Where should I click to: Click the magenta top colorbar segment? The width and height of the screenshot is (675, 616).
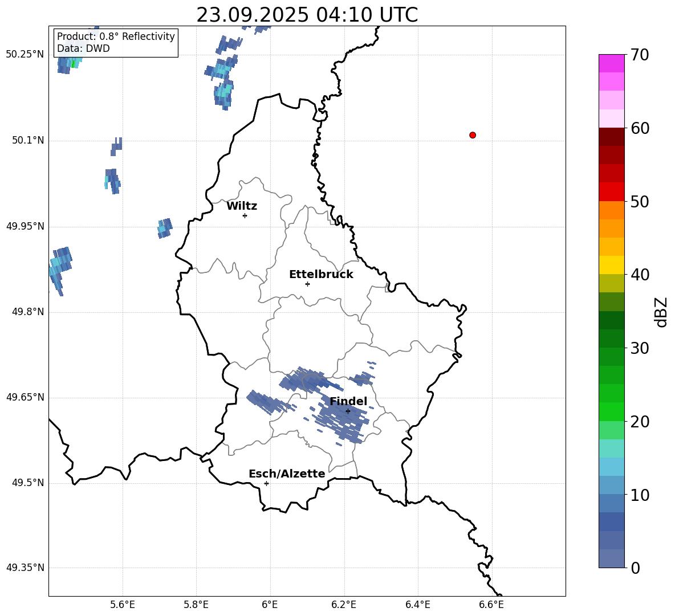tap(612, 63)
